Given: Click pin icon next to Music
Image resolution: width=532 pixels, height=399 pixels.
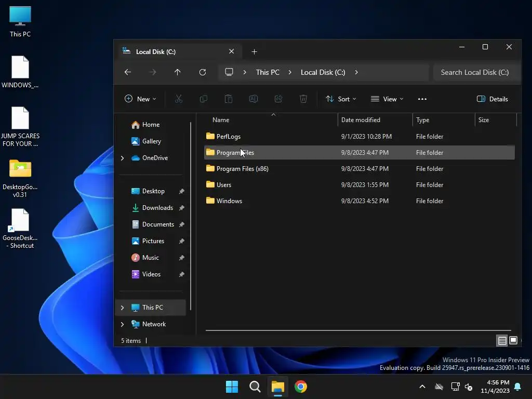Looking at the screenshot, I should (181, 258).
